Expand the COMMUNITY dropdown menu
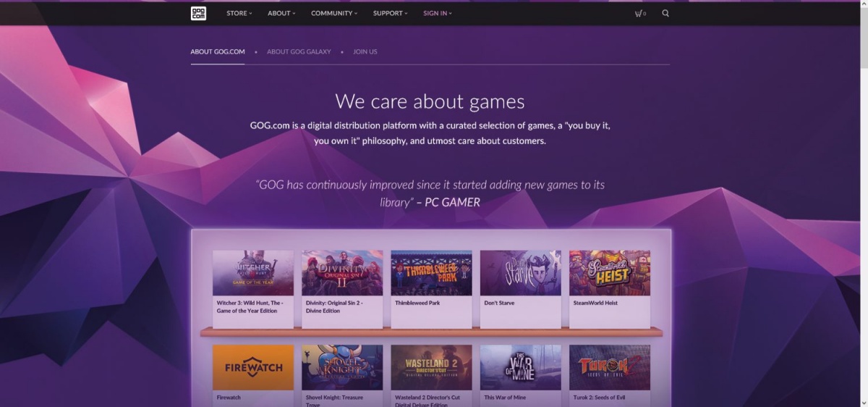868x407 pixels. tap(334, 13)
